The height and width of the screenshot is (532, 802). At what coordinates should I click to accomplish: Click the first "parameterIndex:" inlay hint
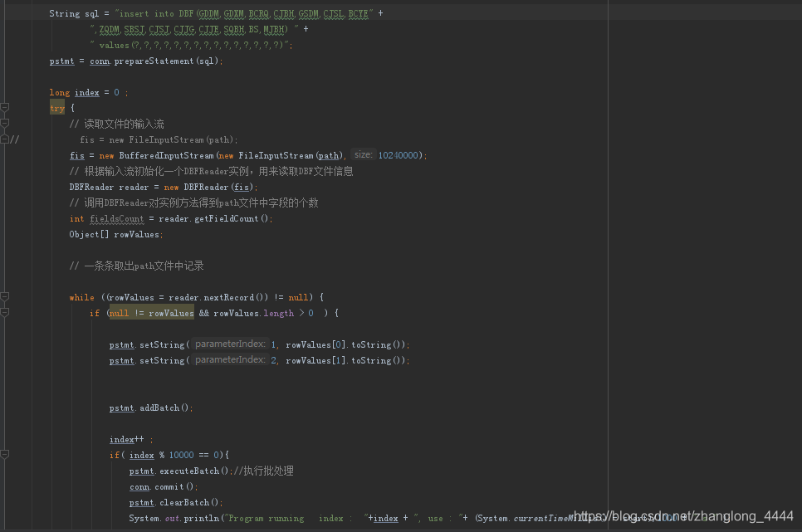(229, 344)
